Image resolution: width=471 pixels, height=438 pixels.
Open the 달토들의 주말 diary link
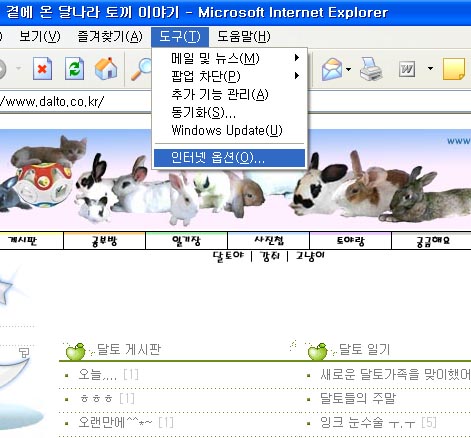(x=358, y=398)
